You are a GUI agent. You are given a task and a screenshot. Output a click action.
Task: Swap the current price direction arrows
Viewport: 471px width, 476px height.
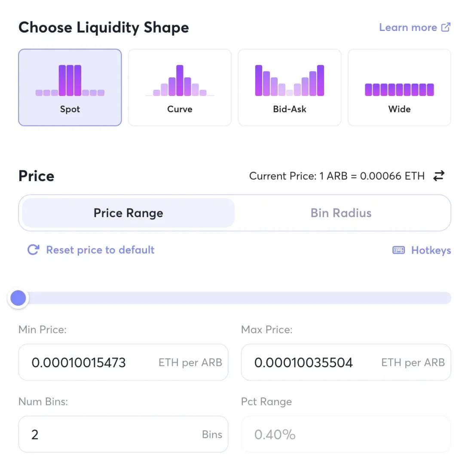pyautogui.click(x=439, y=176)
